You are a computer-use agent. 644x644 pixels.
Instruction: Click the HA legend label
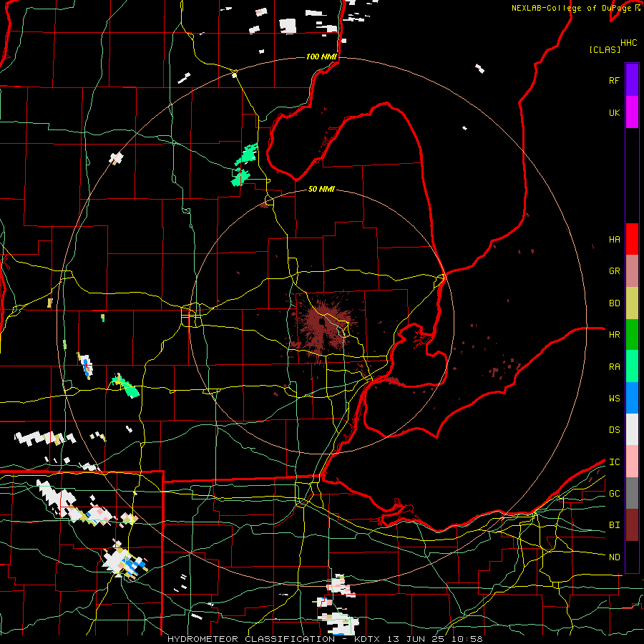[x=614, y=240]
